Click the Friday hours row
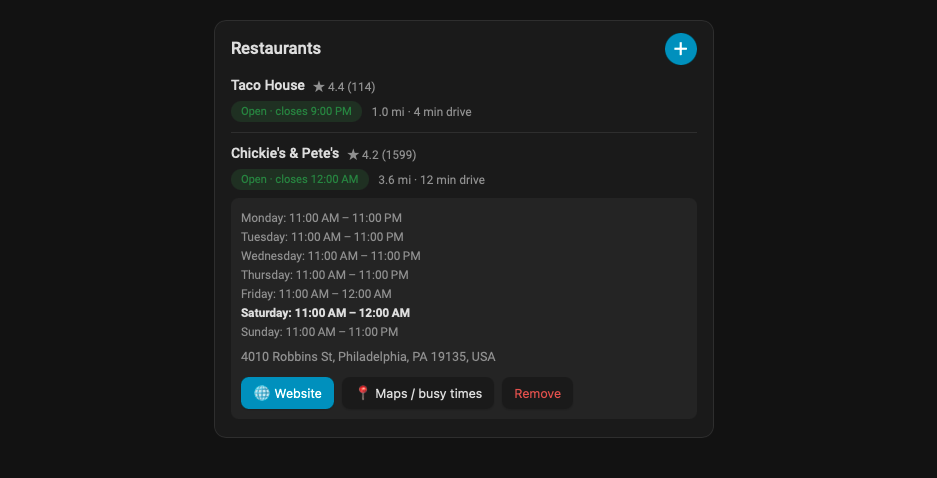 pos(316,293)
